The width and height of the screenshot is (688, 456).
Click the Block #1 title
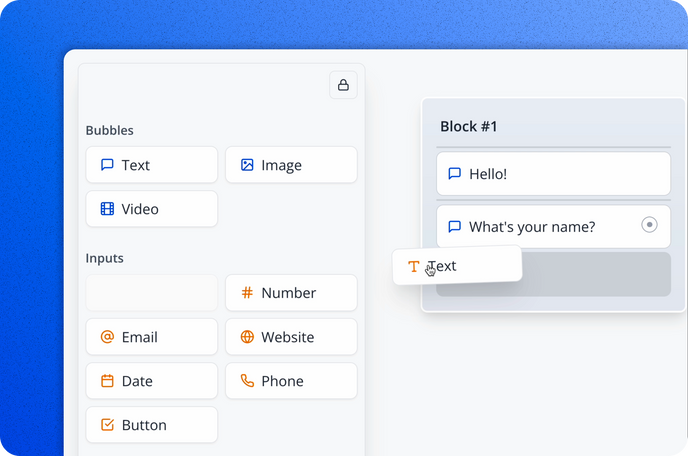point(469,127)
